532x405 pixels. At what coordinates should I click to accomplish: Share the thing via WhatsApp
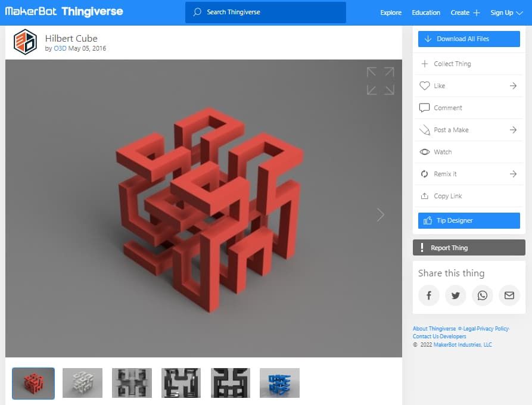(x=483, y=295)
